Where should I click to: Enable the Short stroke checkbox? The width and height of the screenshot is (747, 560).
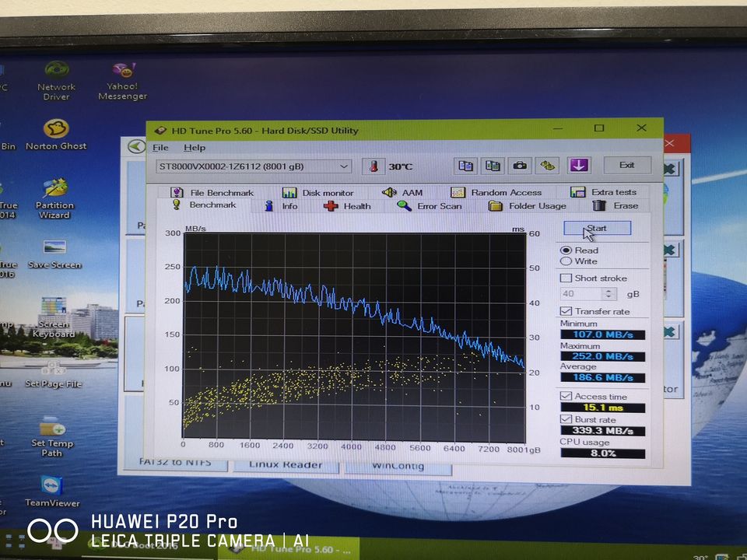click(x=566, y=278)
